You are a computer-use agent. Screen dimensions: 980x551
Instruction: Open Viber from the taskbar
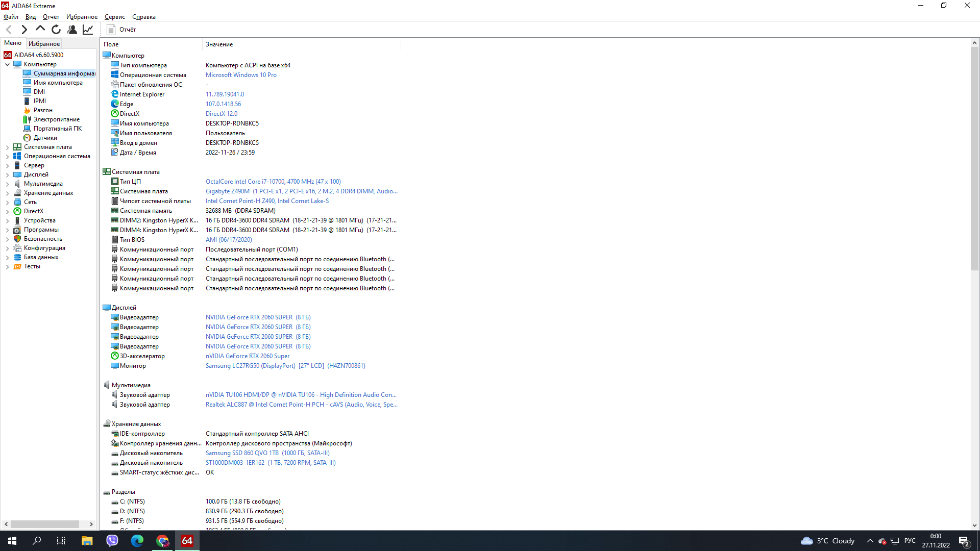pos(112,541)
